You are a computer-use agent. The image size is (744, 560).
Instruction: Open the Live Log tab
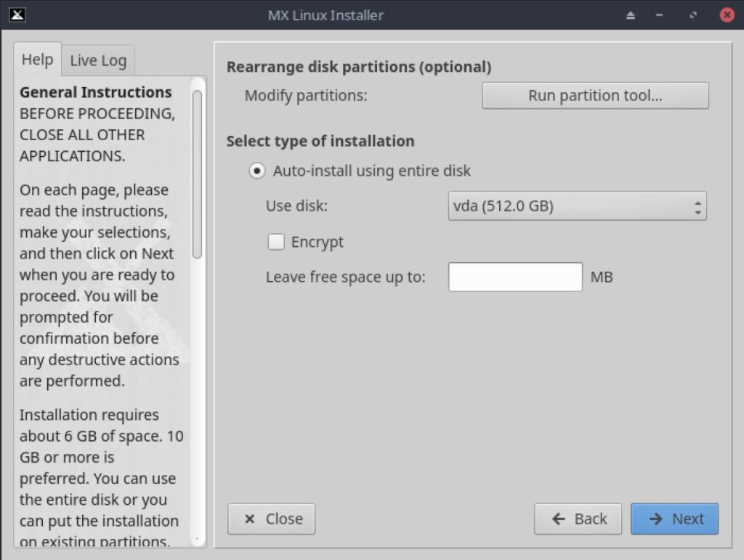pyautogui.click(x=98, y=61)
